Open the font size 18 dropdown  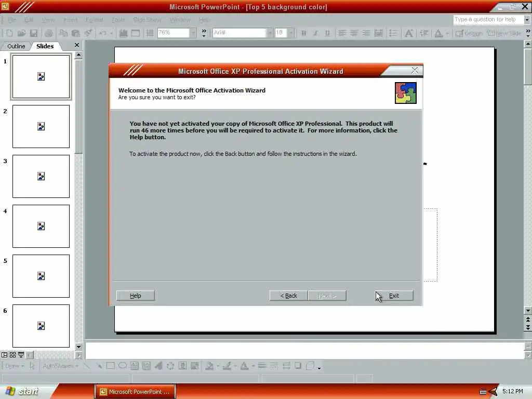point(291,33)
